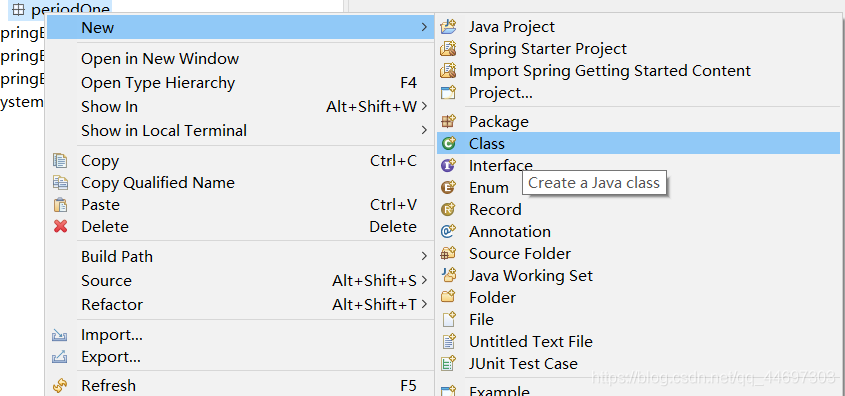Open the Refactor menu entry

239,304
